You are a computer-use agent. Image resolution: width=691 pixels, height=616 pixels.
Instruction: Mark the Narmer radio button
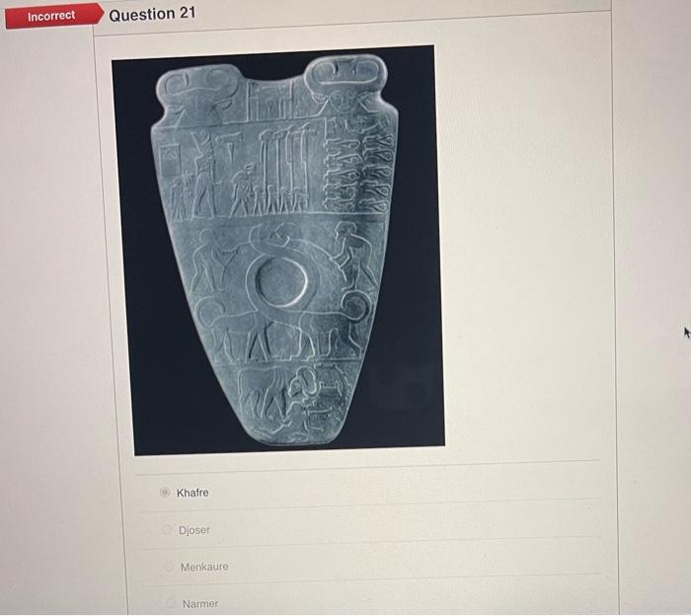170,603
